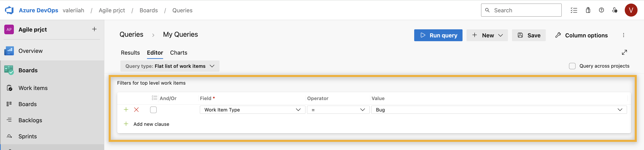This screenshot has height=150, width=644.
Task: Switch to the Charts tab
Action: pyautogui.click(x=179, y=53)
